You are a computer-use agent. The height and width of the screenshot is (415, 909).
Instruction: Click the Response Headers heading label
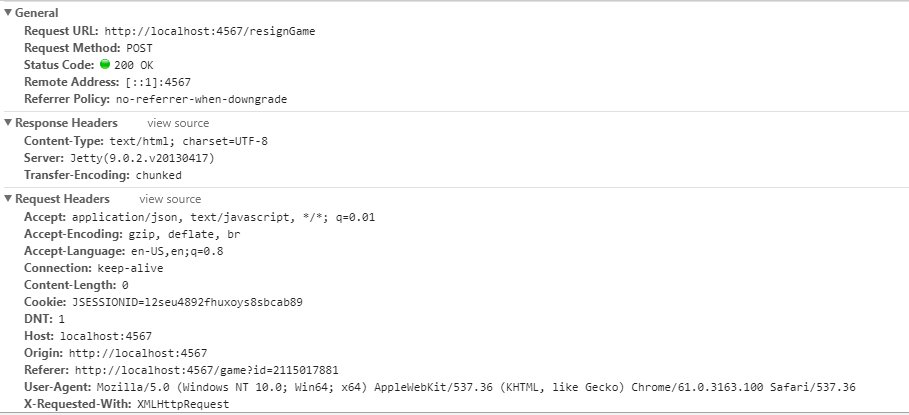tap(66, 123)
